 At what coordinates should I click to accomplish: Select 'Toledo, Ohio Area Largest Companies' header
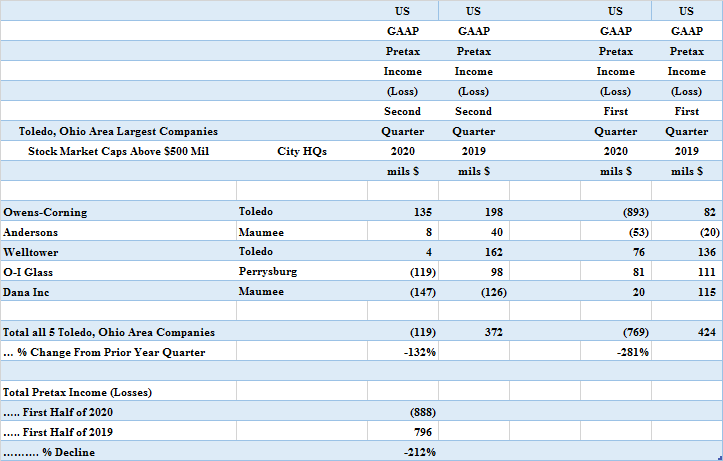pyautogui.click(x=118, y=131)
